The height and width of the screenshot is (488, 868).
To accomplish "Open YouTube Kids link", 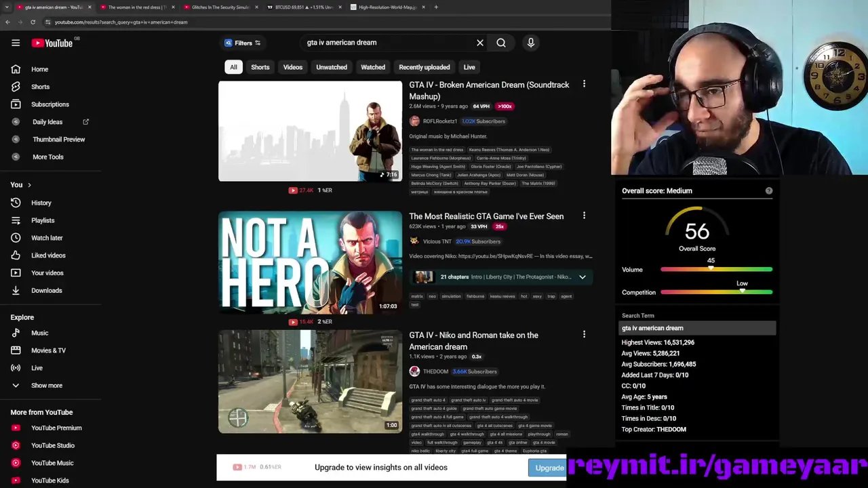I will click(x=51, y=481).
